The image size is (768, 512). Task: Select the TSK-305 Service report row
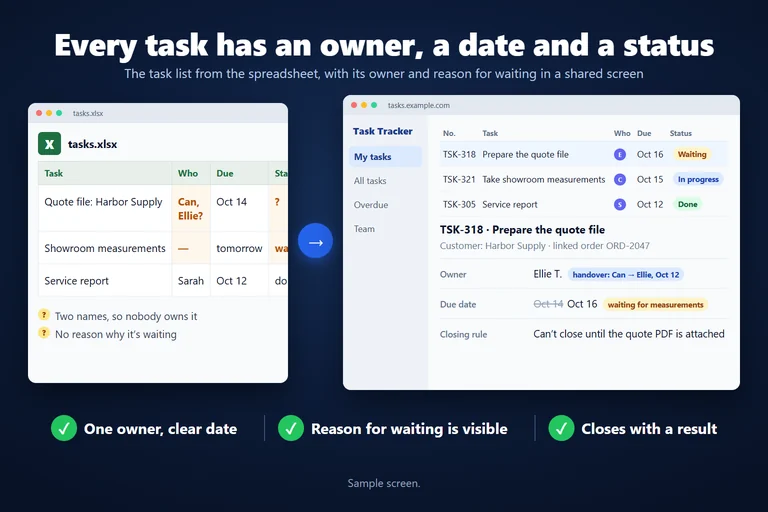pos(584,204)
